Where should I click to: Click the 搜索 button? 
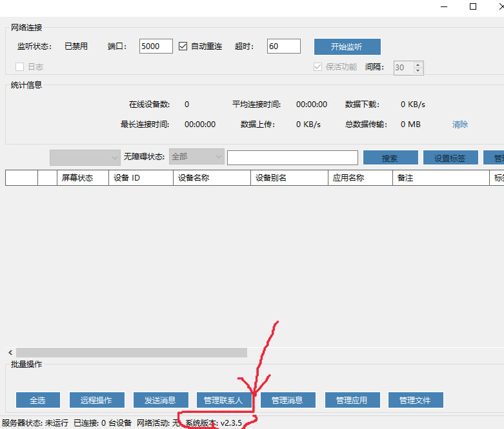(x=390, y=158)
